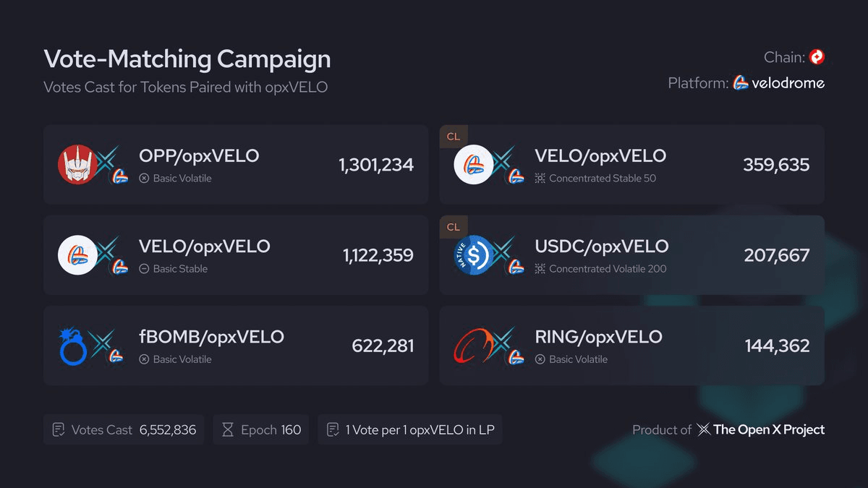Open the fBOMB/opxVELO pool title
This screenshot has width=868, height=488.
[x=211, y=337]
